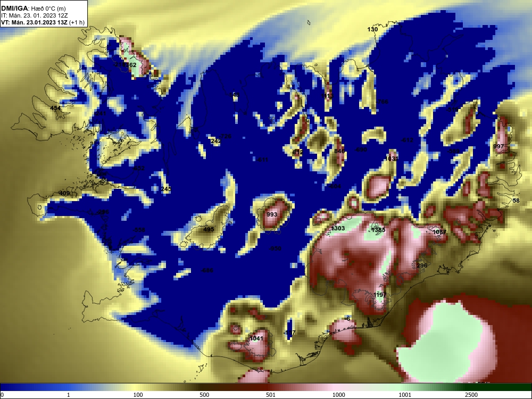The height and width of the screenshot is (399, 532).
Task: Click the legend label 501
Action: [271, 395]
